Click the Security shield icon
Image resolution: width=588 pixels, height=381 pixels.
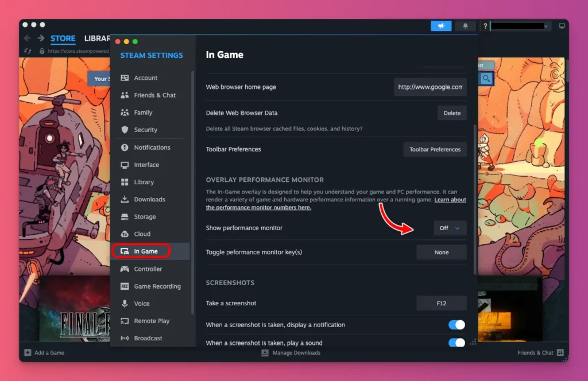125,130
